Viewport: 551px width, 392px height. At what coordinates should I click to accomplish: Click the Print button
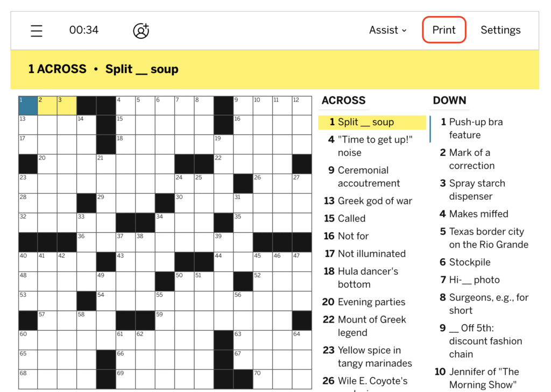click(444, 30)
